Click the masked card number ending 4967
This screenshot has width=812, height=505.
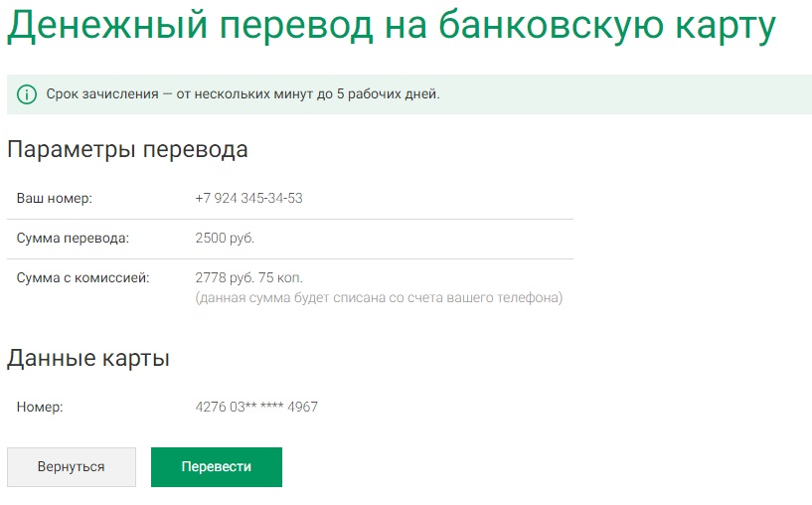256,407
